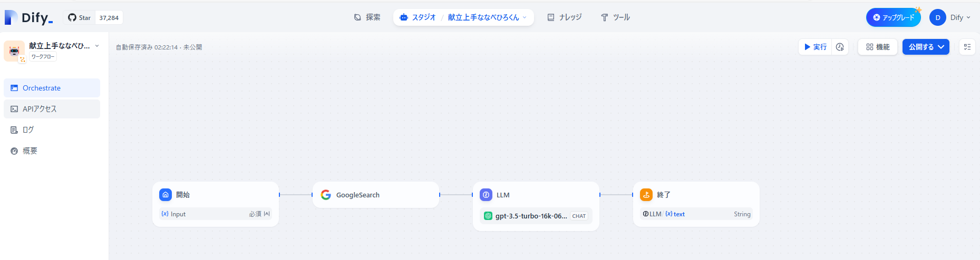Open 概要 in the sidebar
The height and width of the screenshot is (260, 980).
[x=52, y=151]
